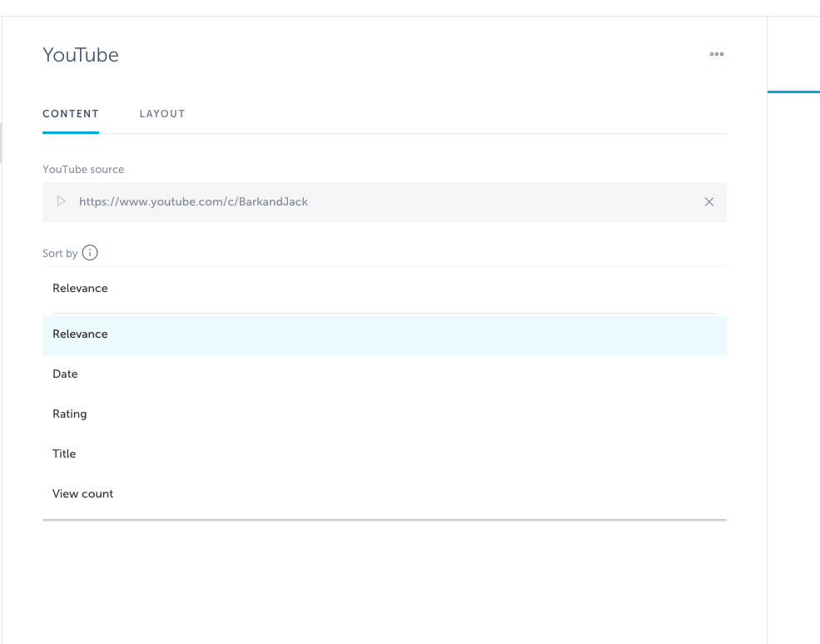The height and width of the screenshot is (644, 820).
Task: Click the gray handle on left edge
Action: (2, 142)
